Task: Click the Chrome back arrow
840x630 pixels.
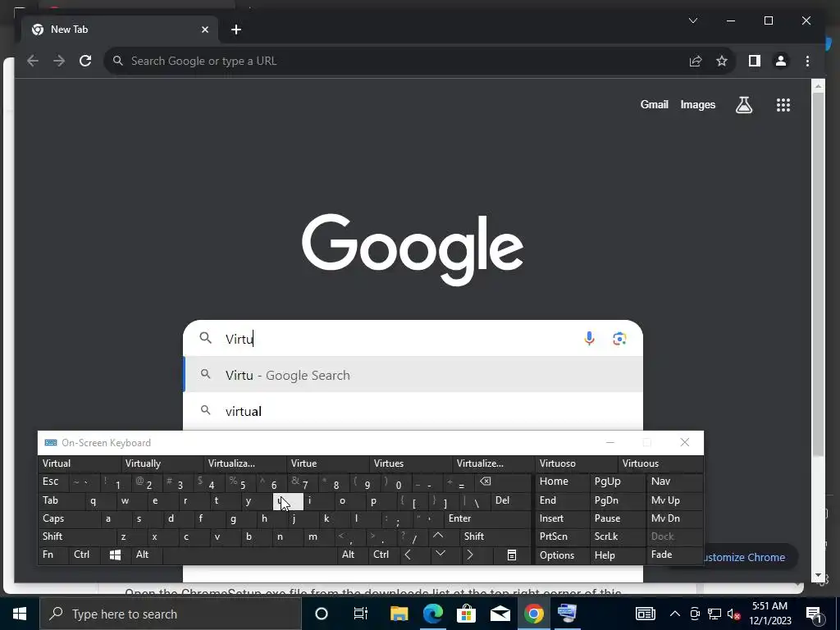Action: tap(33, 61)
